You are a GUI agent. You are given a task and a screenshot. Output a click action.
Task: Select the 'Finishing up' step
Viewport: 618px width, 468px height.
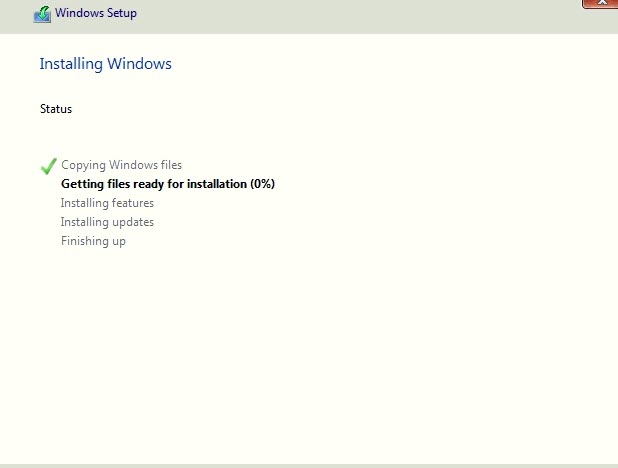(x=93, y=241)
